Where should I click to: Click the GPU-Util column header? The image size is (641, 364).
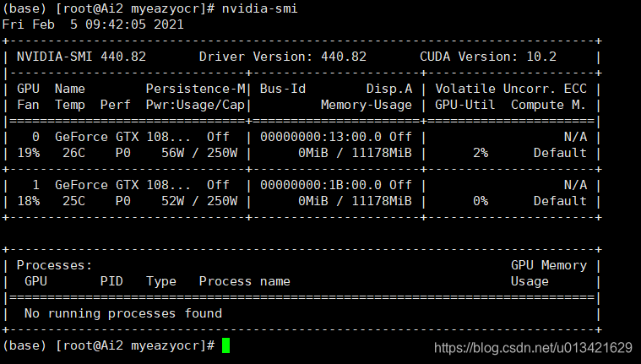click(464, 105)
